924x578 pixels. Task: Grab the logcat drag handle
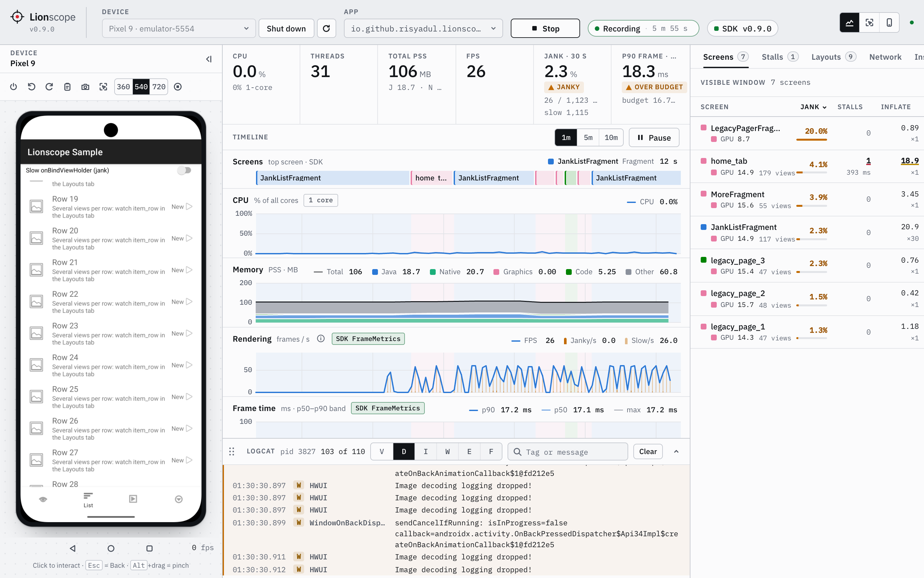[232, 451]
